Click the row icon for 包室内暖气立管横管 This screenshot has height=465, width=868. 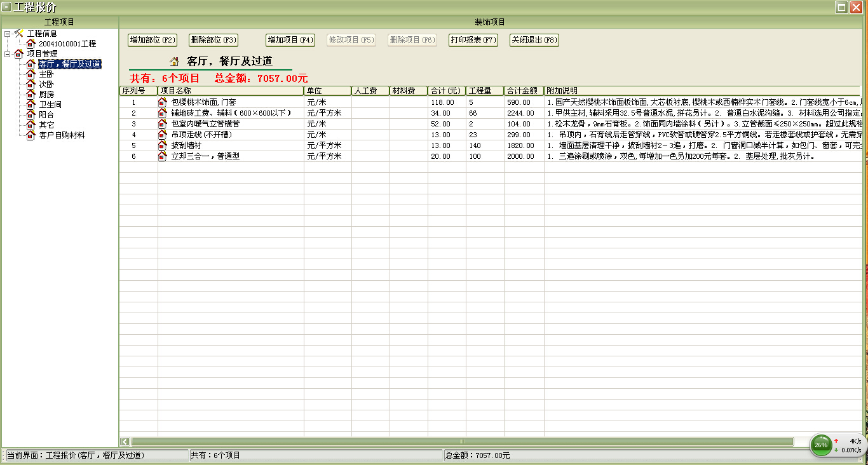163,124
